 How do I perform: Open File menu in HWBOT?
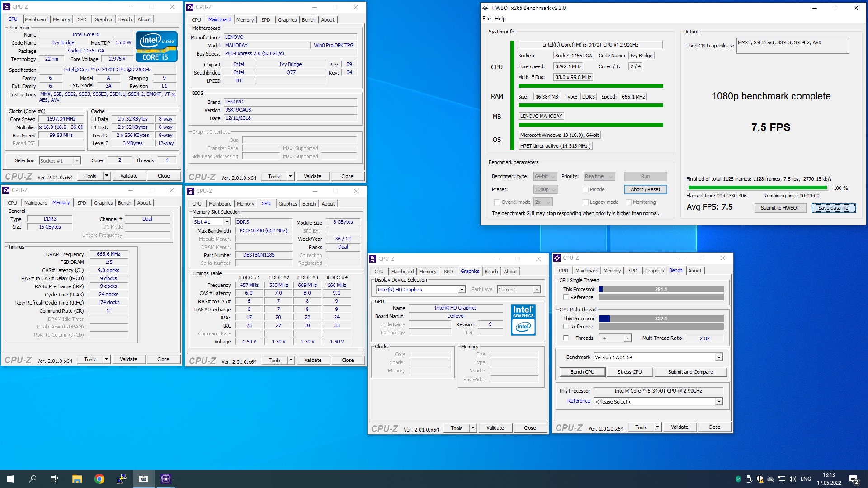pyautogui.click(x=486, y=19)
